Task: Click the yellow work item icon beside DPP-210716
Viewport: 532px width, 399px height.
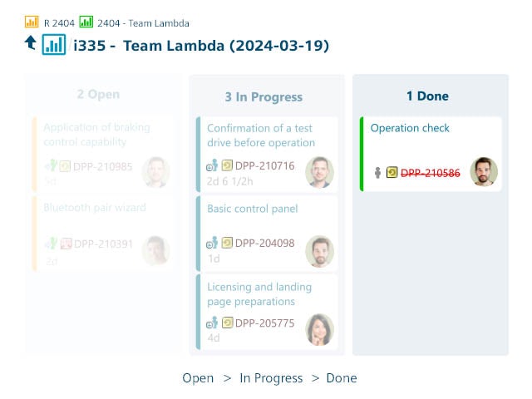Action: (227, 165)
